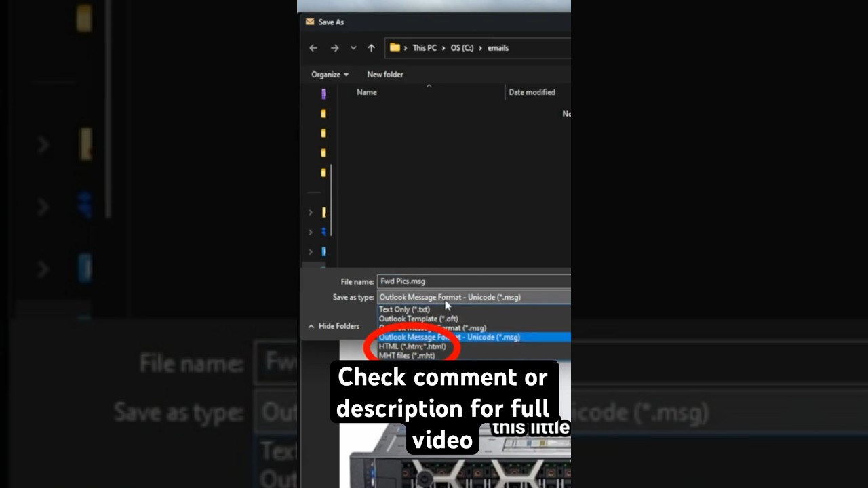Click the Save As envelope title icon
Image resolution: width=868 pixels, height=488 pixels.
pos(310,22)
